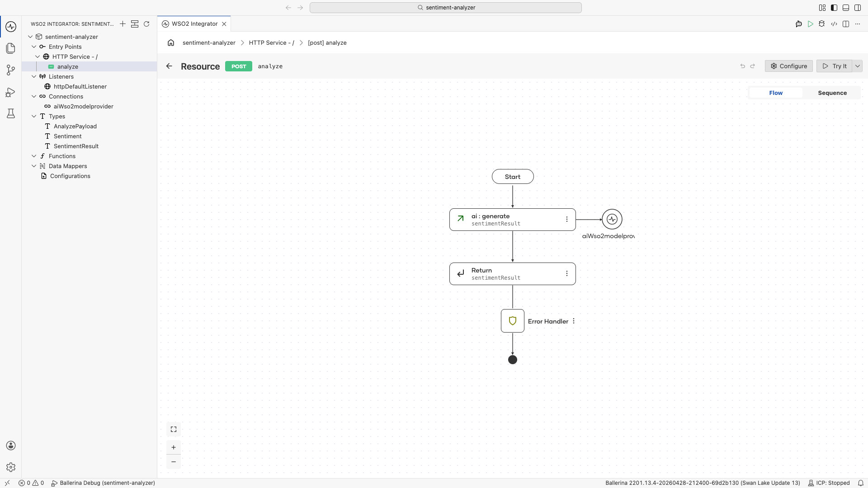Open the more actions ellipsis in editor toolbar
This screenshot has width=868, height=488.
point(858,24)
